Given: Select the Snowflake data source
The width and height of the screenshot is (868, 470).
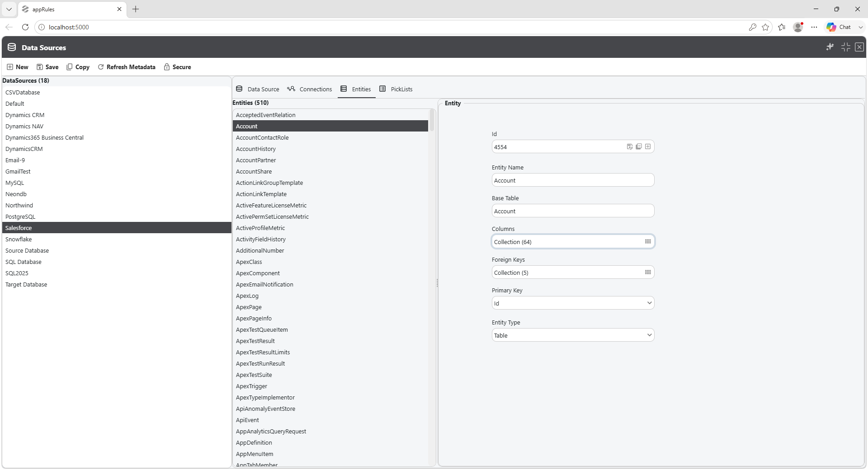Looking at the screenshot, I should (117, 239).
